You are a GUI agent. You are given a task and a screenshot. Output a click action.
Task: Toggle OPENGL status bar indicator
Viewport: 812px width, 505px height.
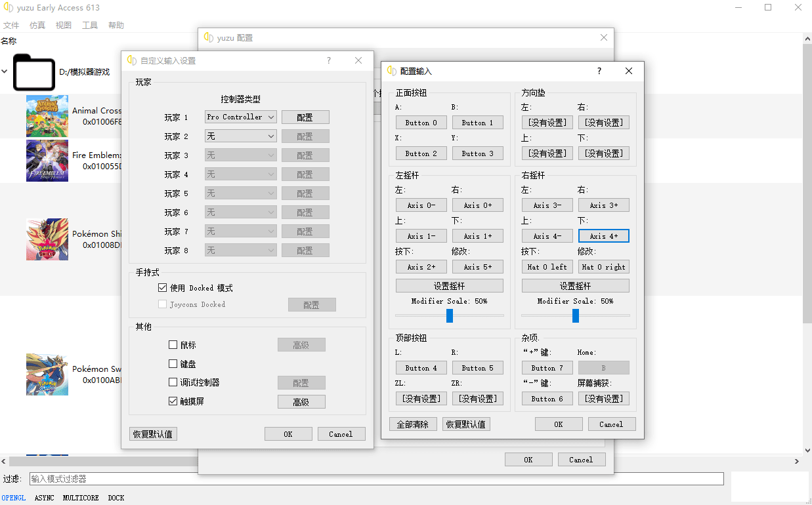(x=13, y=498)
